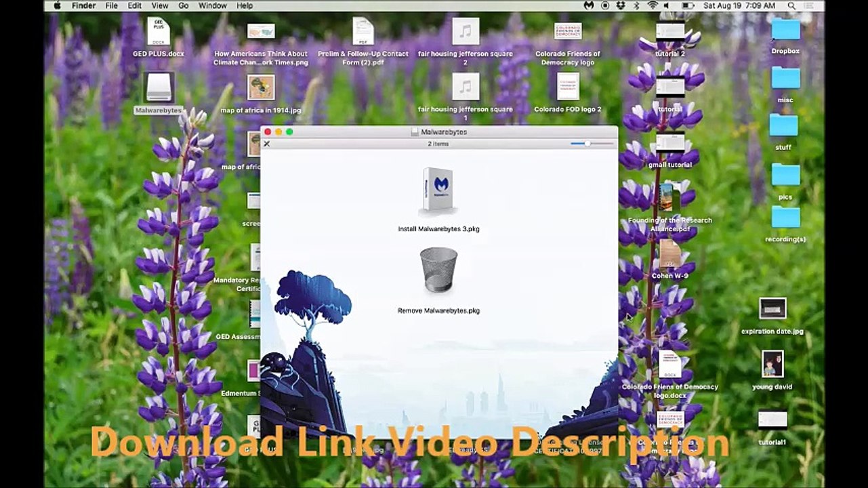868x488 pixels.
Task: Click the Malwarebytes window title text
Action: (x=444, y=132)
